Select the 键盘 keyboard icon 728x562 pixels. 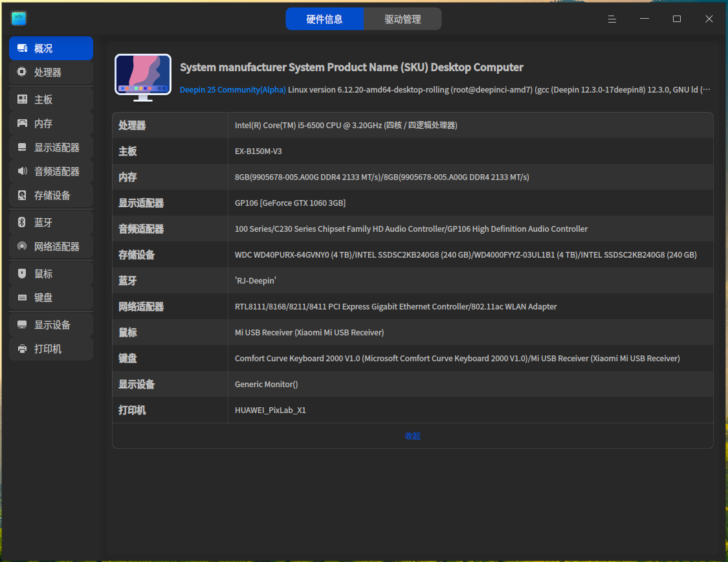click(x=22, y=298)
